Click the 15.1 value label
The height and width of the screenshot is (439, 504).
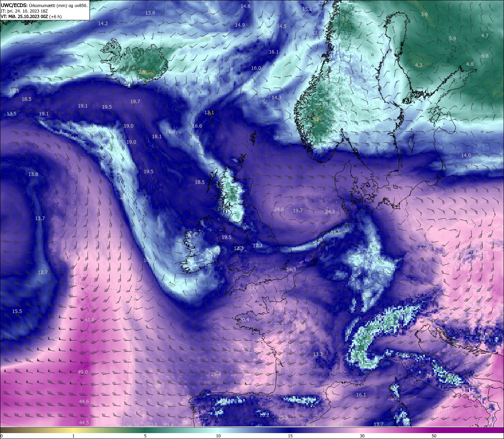coord(307,9)
